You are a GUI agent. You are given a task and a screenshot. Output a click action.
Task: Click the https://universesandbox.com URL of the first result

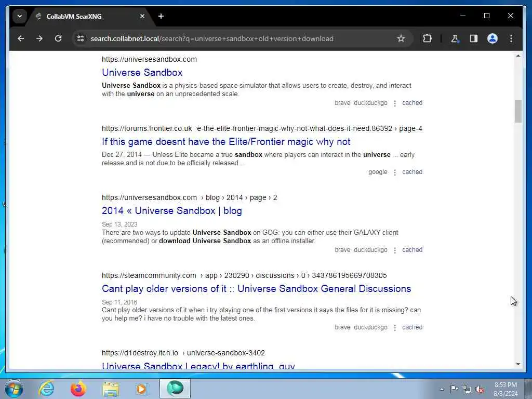(149, 59)
